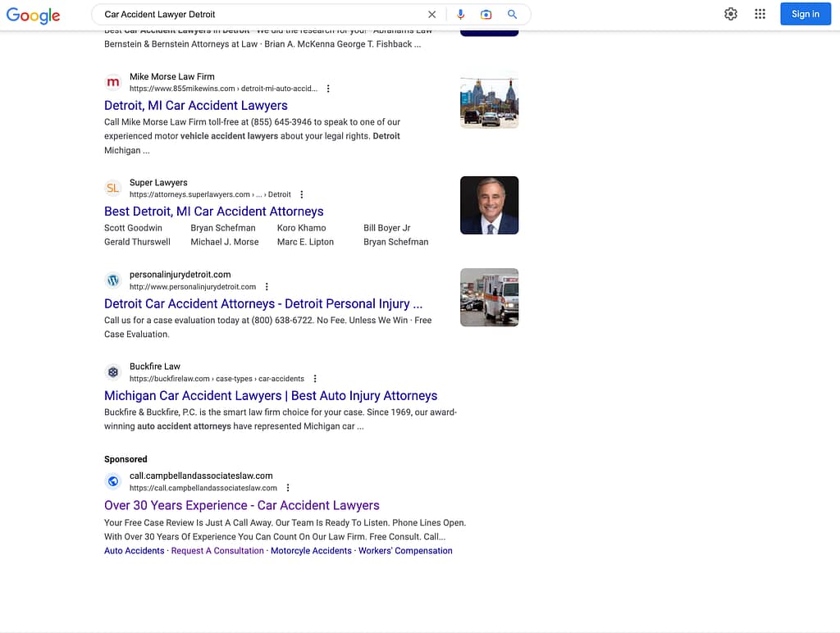Select the Bill Boyer Jr name
Screen dimensions: 840x633
387,228
